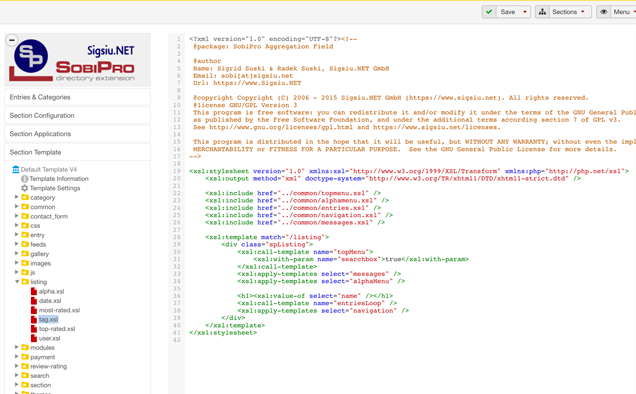Click the contact_form folder icon
This screenshot has height=394, width=636.
[x=25, y=216]
